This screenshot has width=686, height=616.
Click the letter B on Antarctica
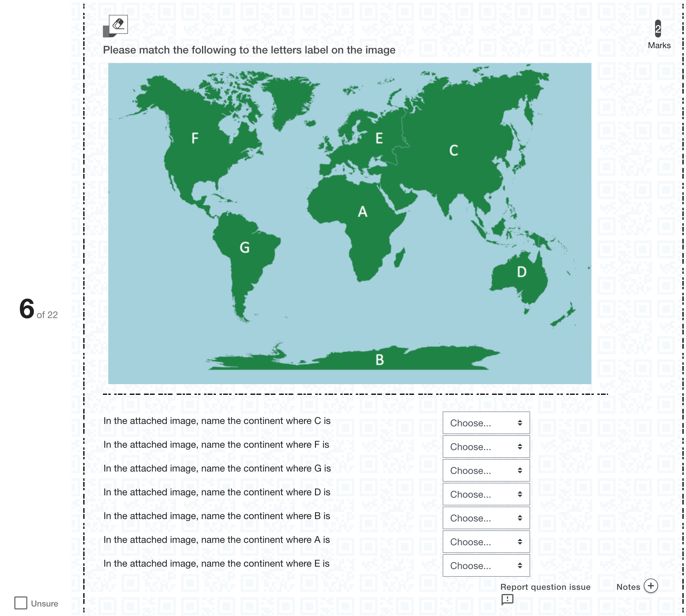tap(380, 359)
